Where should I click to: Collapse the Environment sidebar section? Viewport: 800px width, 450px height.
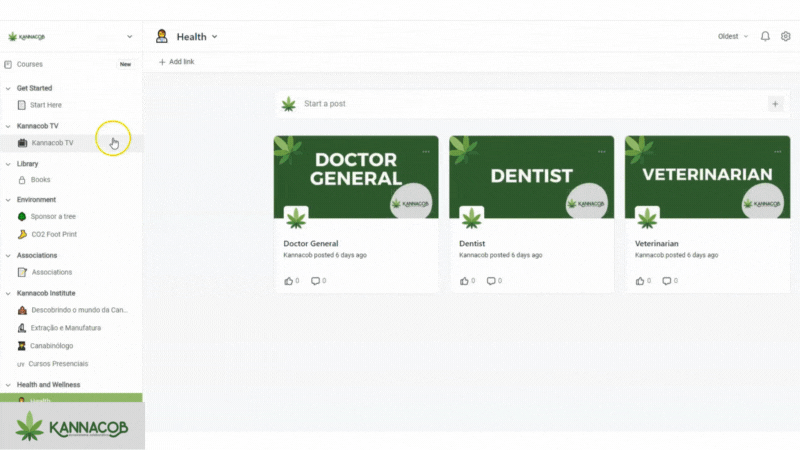[8, 200]
